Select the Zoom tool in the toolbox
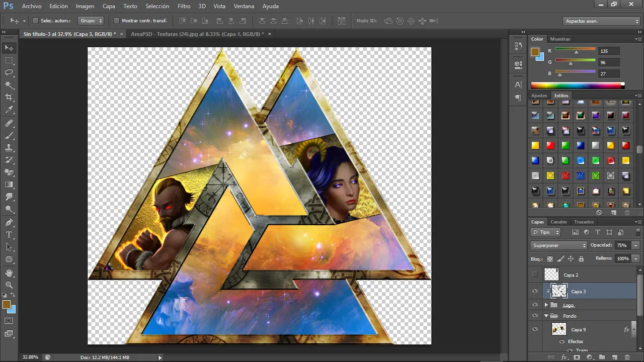This screenshot has width=644, height=362. click(9, 285)
